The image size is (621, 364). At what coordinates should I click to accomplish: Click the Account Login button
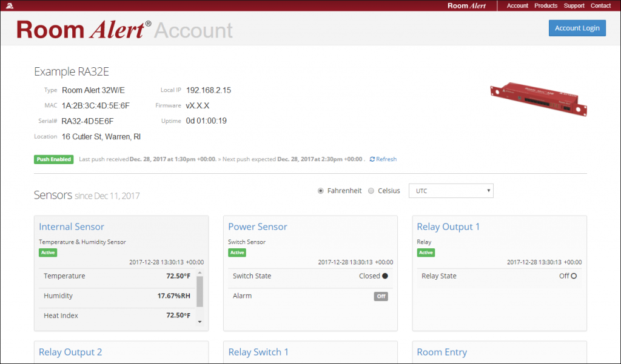(x=577, y=28)
